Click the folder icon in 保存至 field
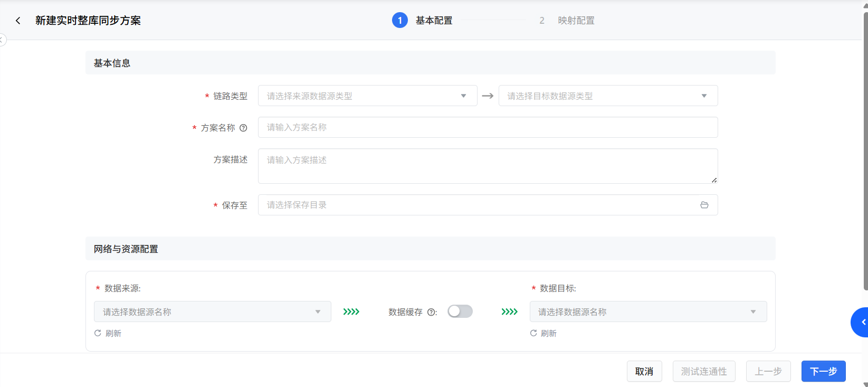 tap(704, 205)
